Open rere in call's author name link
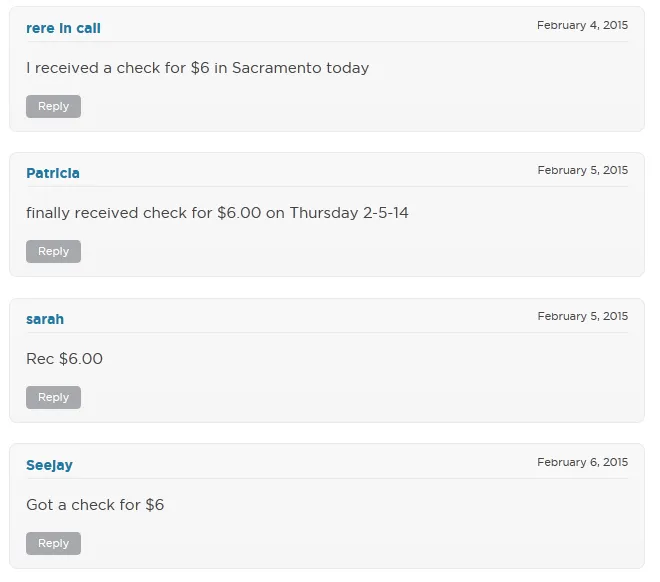The width and height of the screenshot is (660, 582). point(63,28)
